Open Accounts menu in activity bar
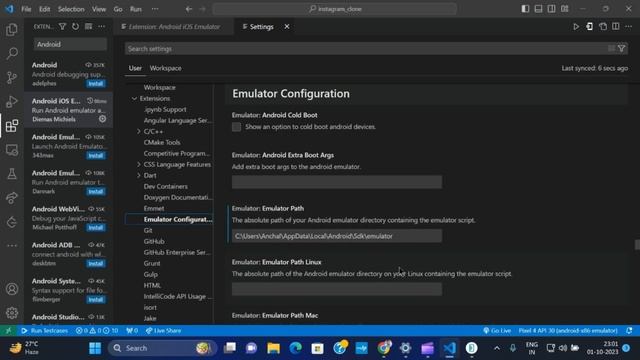This screenshot has height=360, width=640. click(12, 289)
